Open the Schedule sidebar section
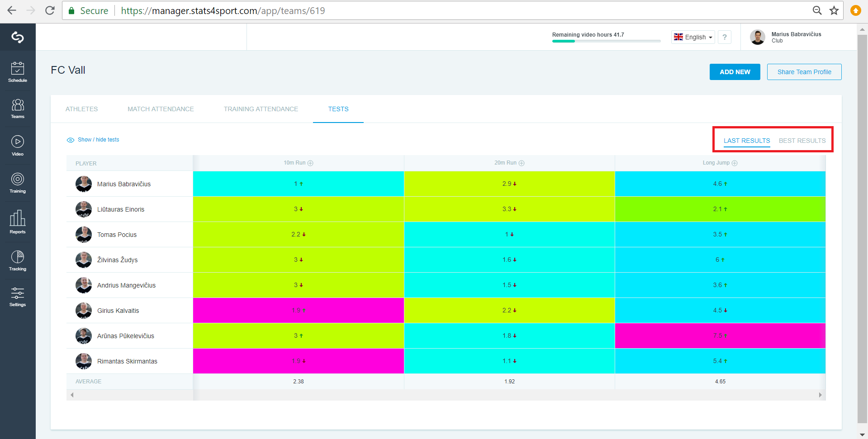Screen dimensions: 868x439 pyautogui.click(x=18, y=72)
